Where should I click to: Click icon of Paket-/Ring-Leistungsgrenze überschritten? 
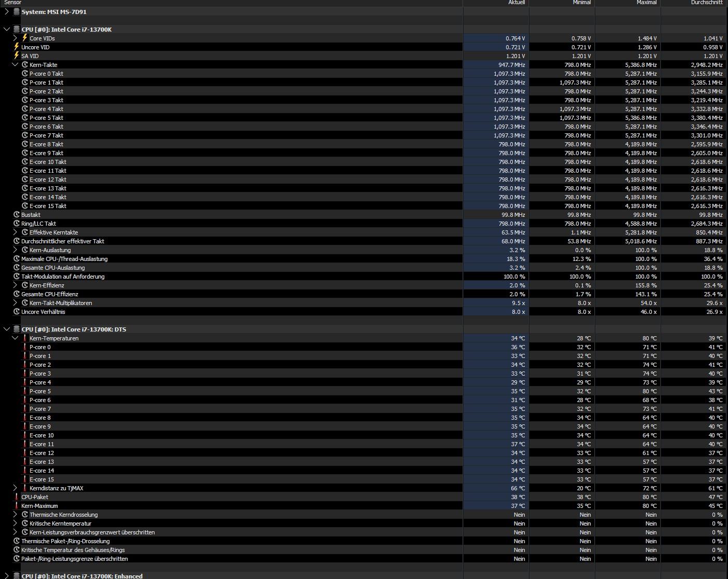(x=17, y=559)
